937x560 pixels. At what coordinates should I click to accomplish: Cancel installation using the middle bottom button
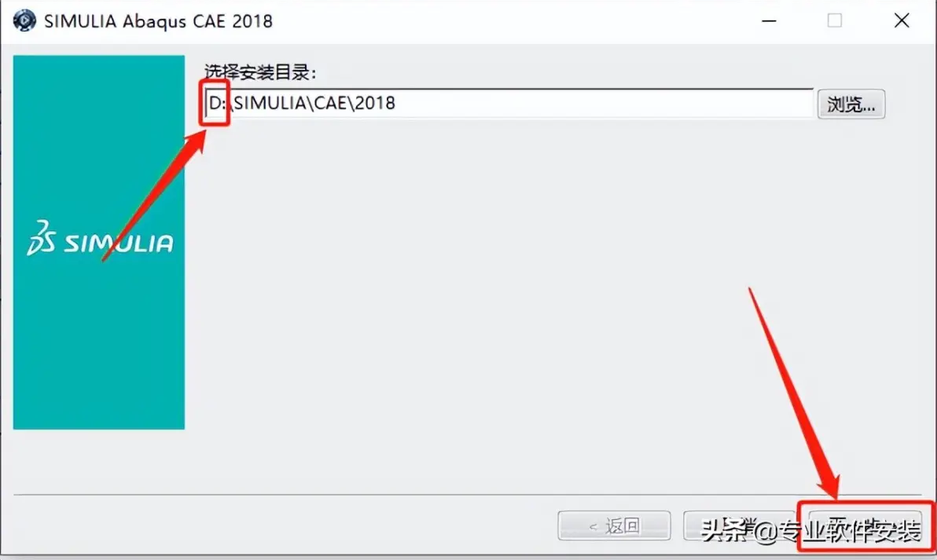coord(739,526)
